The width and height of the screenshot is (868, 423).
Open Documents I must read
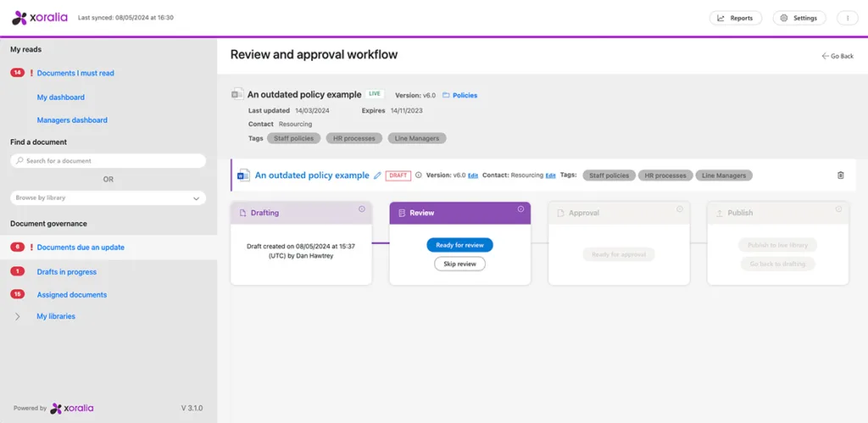tap(75, 73)
